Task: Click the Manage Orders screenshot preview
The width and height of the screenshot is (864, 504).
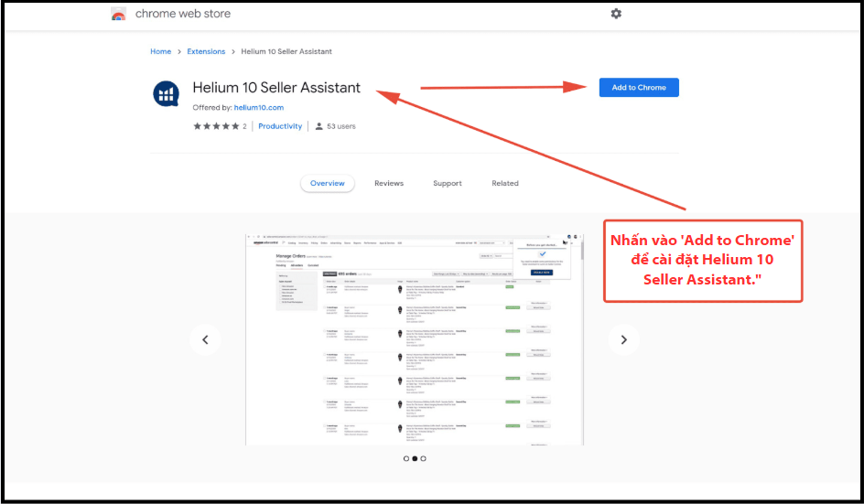Action: click(x=414, y=339)
